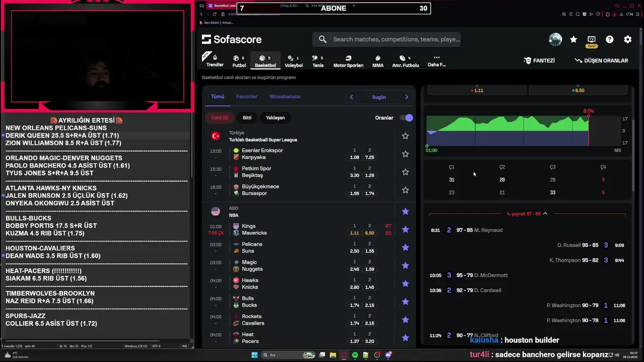This screenshot has height=362, width=644.
Task: Unfavorite the Magic vs Nuggets match
Action: point(406,265)
